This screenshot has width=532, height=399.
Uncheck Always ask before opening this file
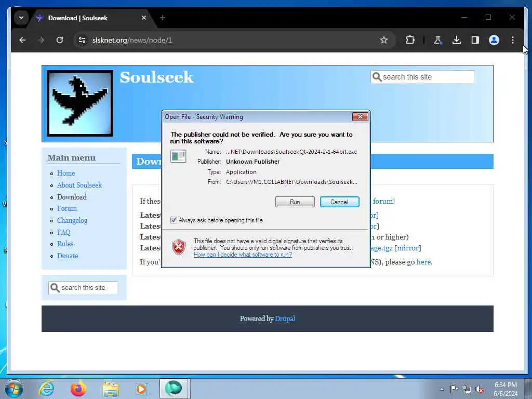coord(174,220)
